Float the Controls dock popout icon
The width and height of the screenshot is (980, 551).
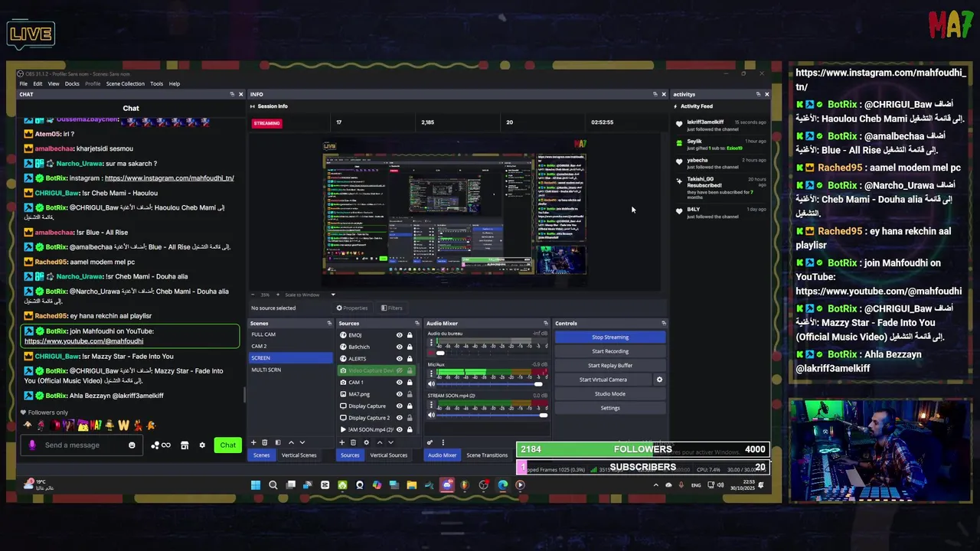664,323
